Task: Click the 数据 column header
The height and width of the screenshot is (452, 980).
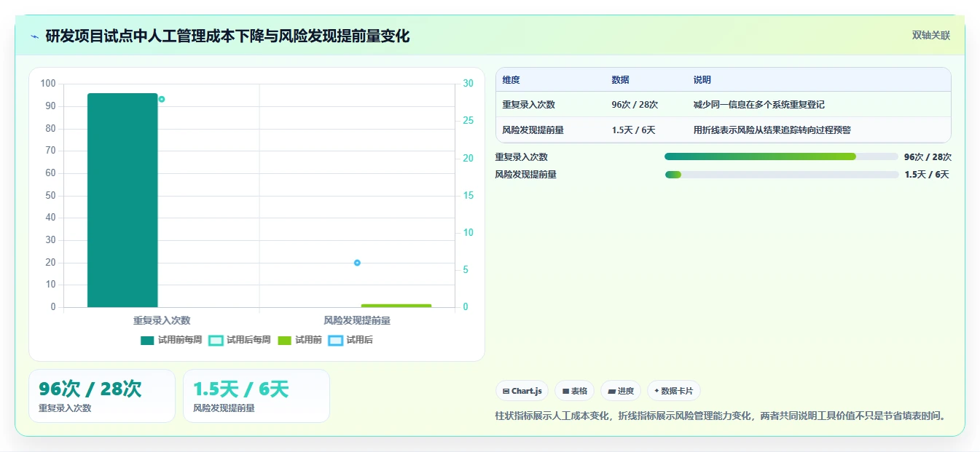Action: (x=621, y=80)
